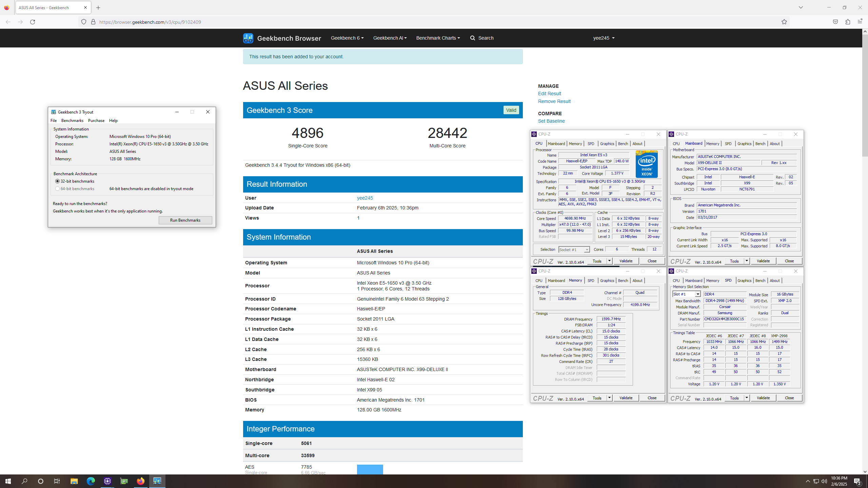Viewport: 868px width, 488px height.
Task: Switch to Firefox via its taskbar icon
Action: pyautogui.click(x=140, y=481)
